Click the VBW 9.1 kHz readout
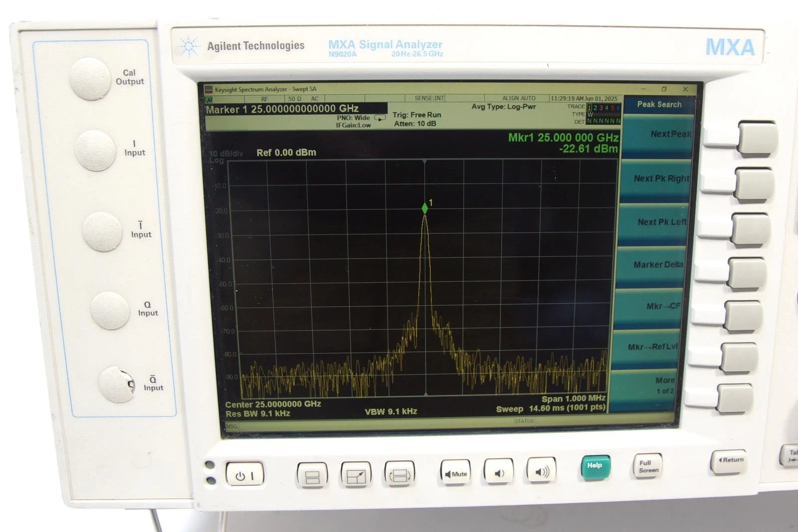Viewport: 798px width, 532px height. [x=391, y=412]
